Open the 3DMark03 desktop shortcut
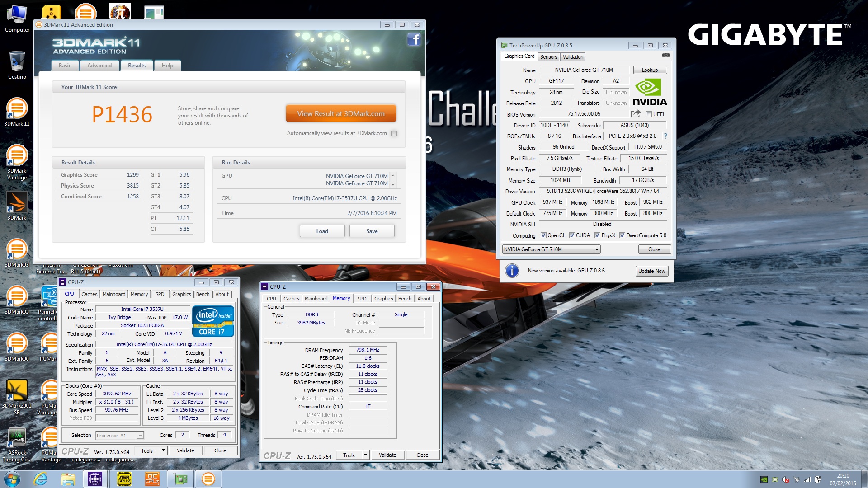Screen dimensions: 868x488 (x=17, y=253)
